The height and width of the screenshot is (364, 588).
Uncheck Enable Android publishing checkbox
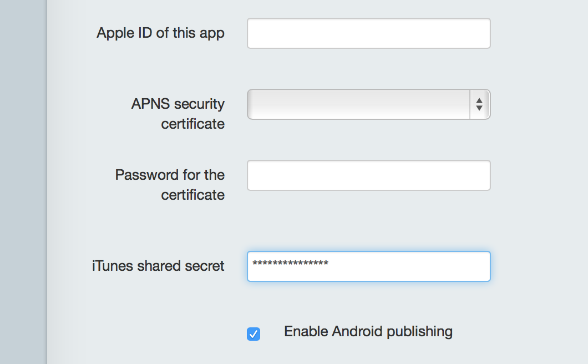[254, 334]
